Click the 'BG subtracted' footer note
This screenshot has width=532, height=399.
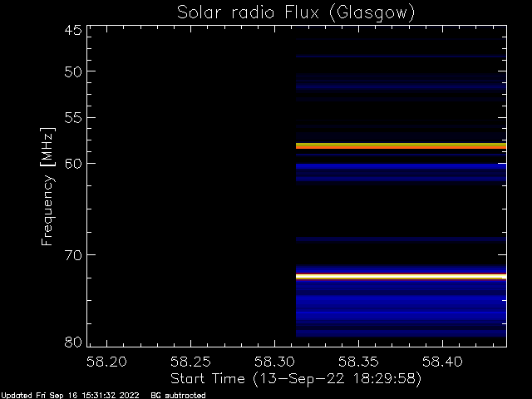click(178, 396)
